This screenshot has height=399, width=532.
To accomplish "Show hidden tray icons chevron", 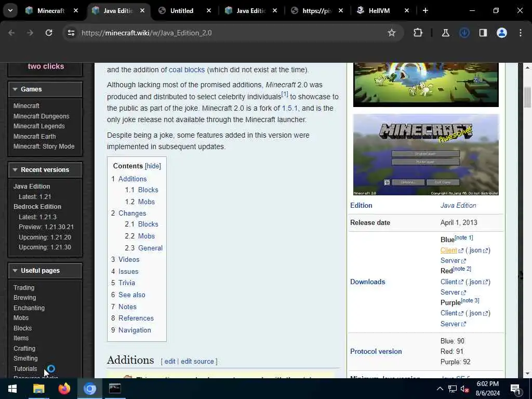I will (440, 389).
